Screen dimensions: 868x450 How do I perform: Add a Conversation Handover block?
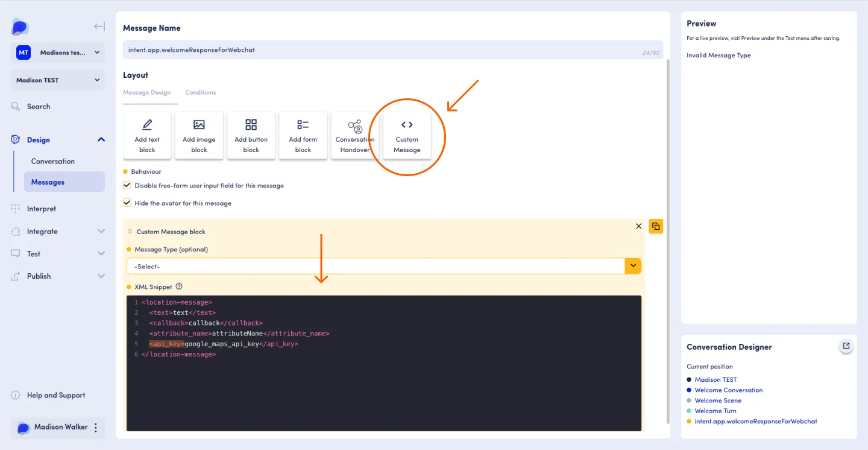(355, 136)
